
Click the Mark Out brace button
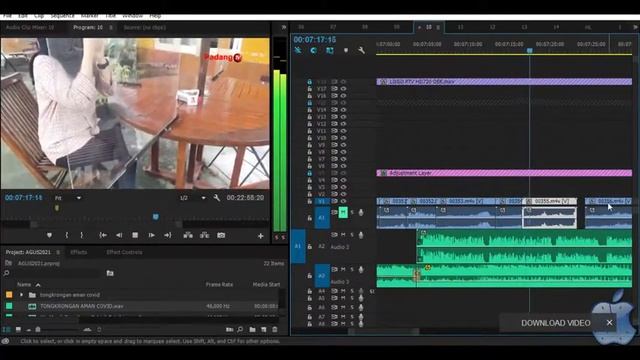[x=82, y=235]
